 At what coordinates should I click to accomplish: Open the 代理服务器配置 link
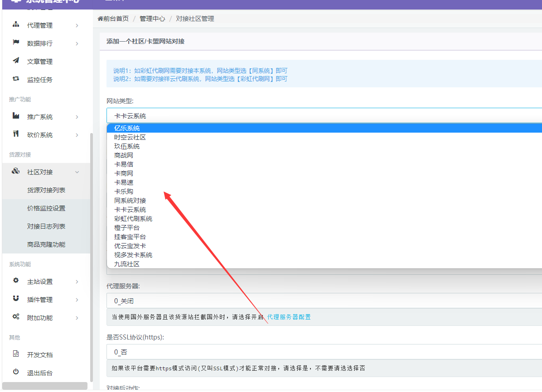[289, 317]
